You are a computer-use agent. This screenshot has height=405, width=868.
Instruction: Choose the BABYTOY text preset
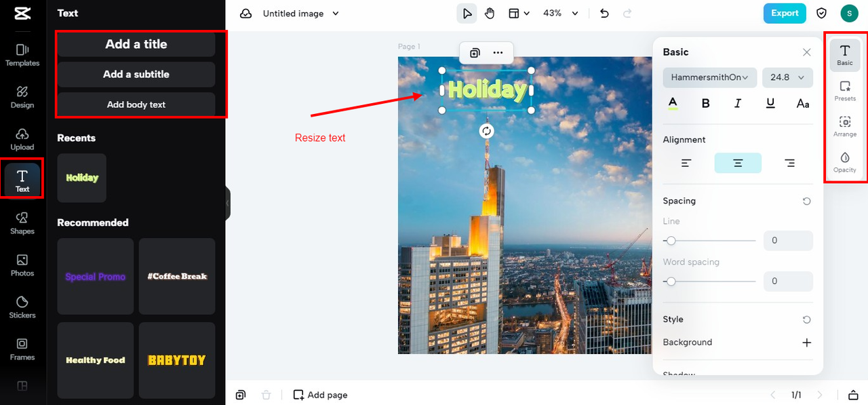177,360
